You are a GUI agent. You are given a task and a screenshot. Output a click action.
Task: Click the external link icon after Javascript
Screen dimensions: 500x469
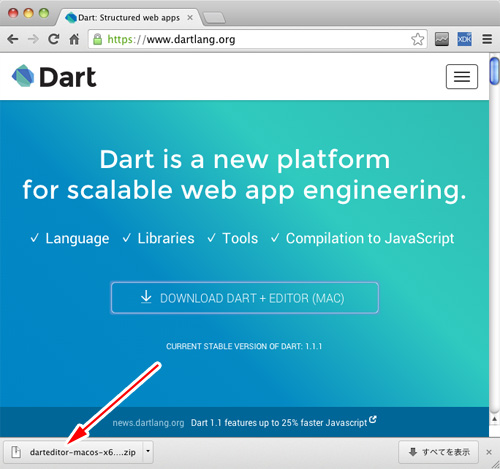pos(373,419)
